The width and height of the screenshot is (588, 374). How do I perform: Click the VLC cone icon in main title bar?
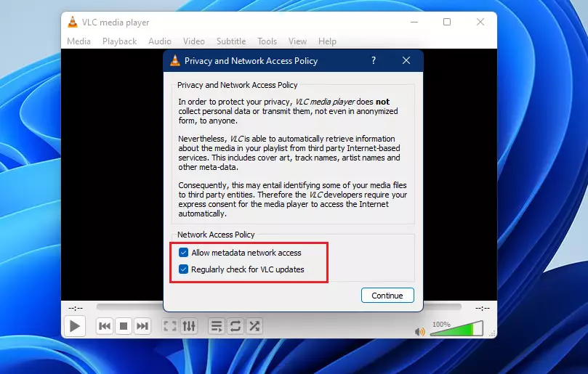click(73, 22)
